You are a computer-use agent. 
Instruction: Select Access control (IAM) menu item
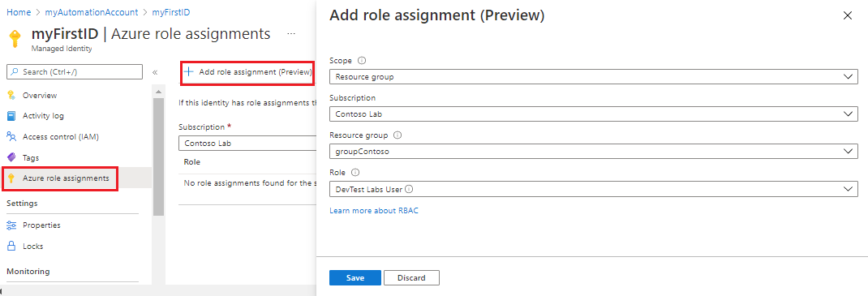pos(61,137)
